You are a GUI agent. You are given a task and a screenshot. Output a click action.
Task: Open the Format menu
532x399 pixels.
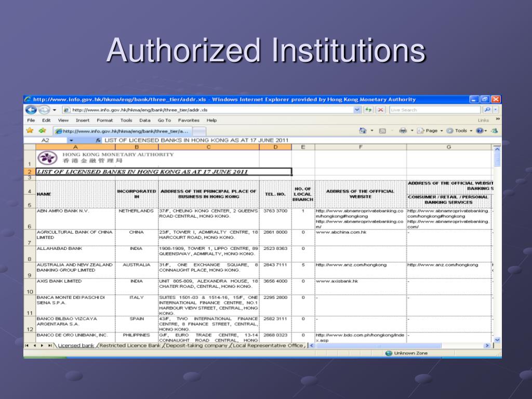pos(104,120)
